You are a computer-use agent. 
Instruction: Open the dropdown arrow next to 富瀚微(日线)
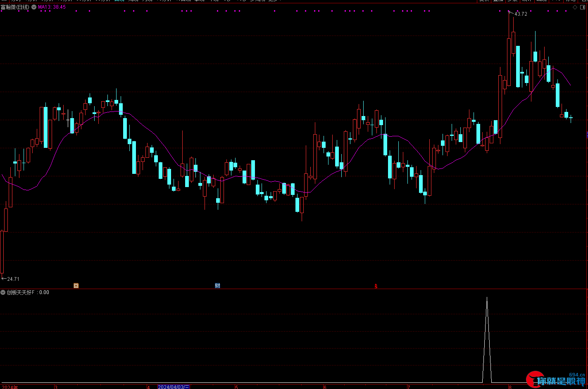click(34, 7)
